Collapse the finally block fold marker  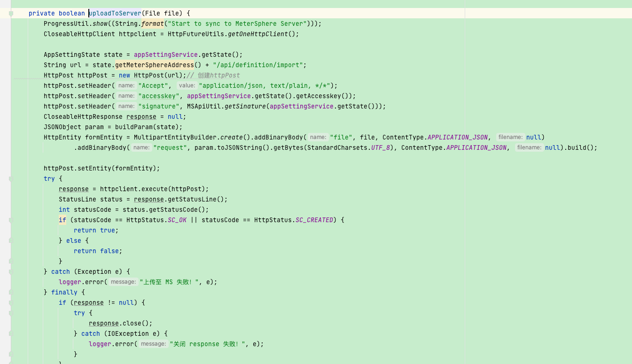[x=11, y=292]
